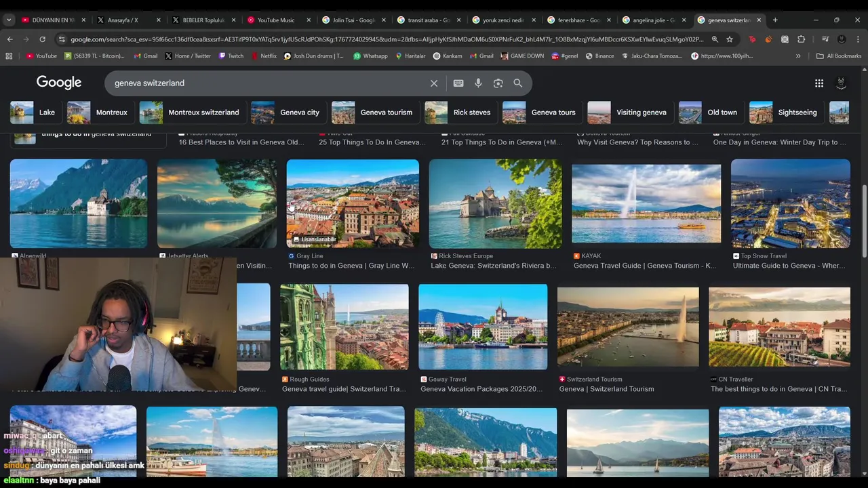The width and height of the screenshot is (868, 488).
Task: Open Top Snow Travel night image
Action: 791,204
